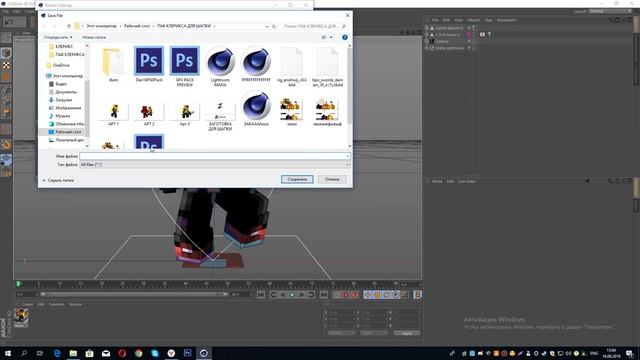Click the Отмена button
Screen dimensions: 640x360
(x=332, y=179)
